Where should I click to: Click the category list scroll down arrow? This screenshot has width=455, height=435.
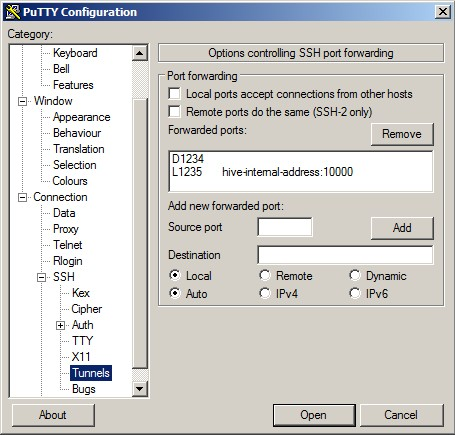coord(140,388)
